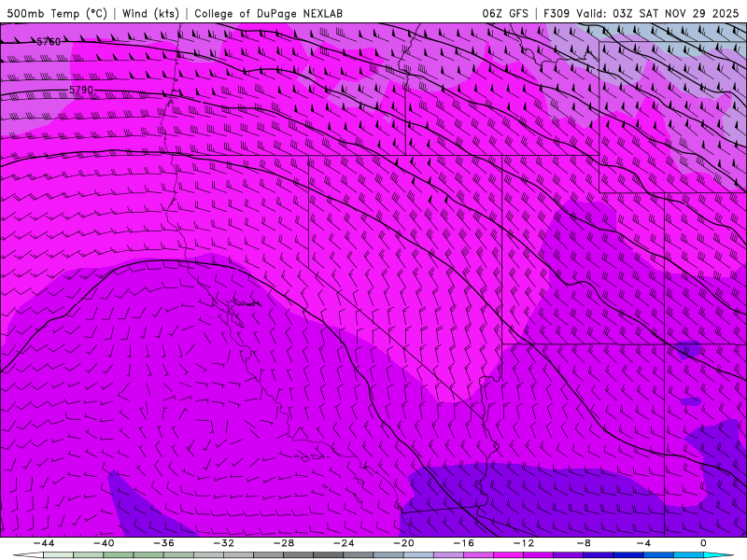Click the '500mb Temp (°C)' title text
747x560 pixels.
[x=57, y=13]
